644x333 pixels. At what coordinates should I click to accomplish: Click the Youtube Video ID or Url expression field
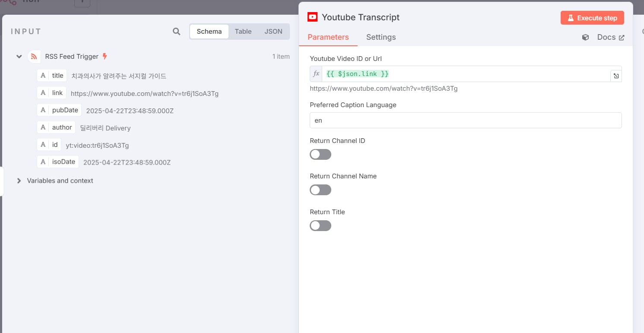pyautogui.click(x=466, y=74)
